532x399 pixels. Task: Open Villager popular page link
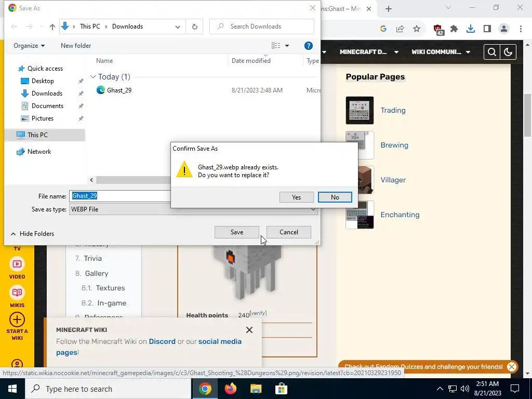pos(393,180)
